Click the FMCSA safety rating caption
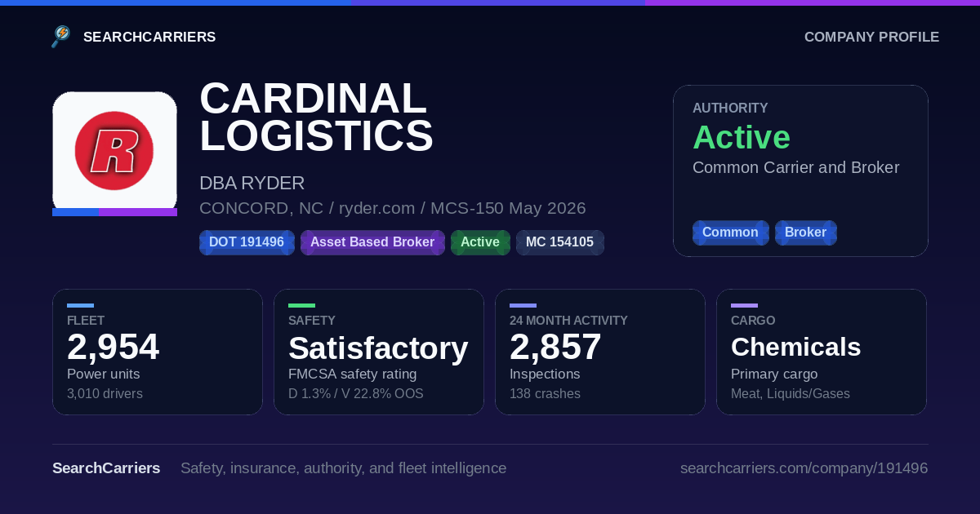The image size is (980, 514). [352, 374]
